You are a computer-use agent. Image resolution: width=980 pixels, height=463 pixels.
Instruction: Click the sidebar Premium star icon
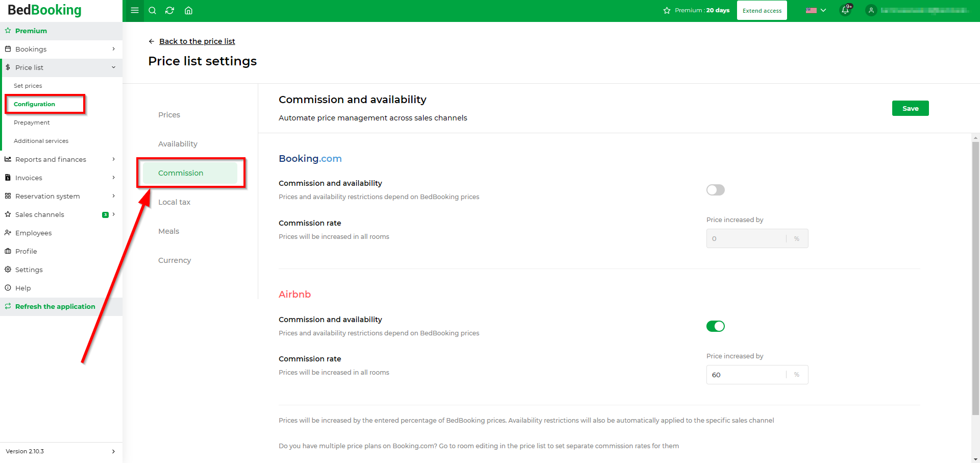point(8,31)
